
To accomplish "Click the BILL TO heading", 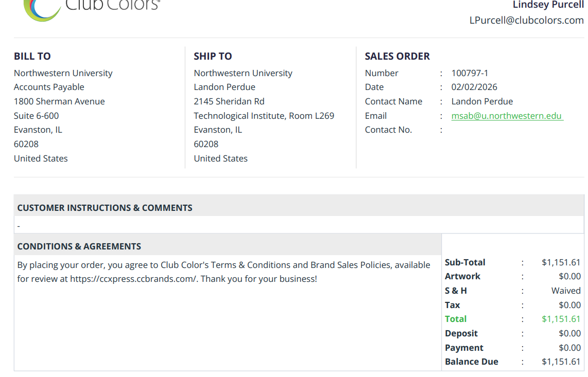I will (32, 56).
